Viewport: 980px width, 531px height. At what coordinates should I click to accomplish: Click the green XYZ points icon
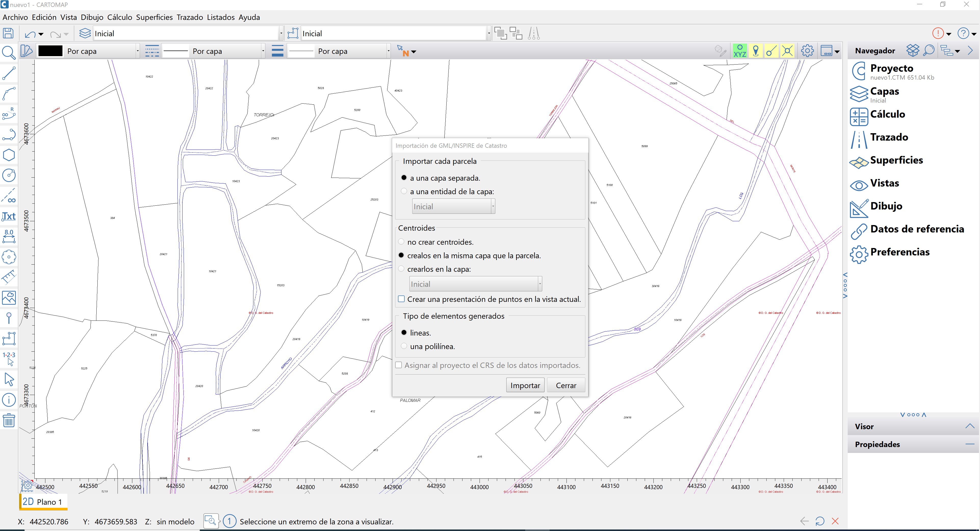pos(740,51)
